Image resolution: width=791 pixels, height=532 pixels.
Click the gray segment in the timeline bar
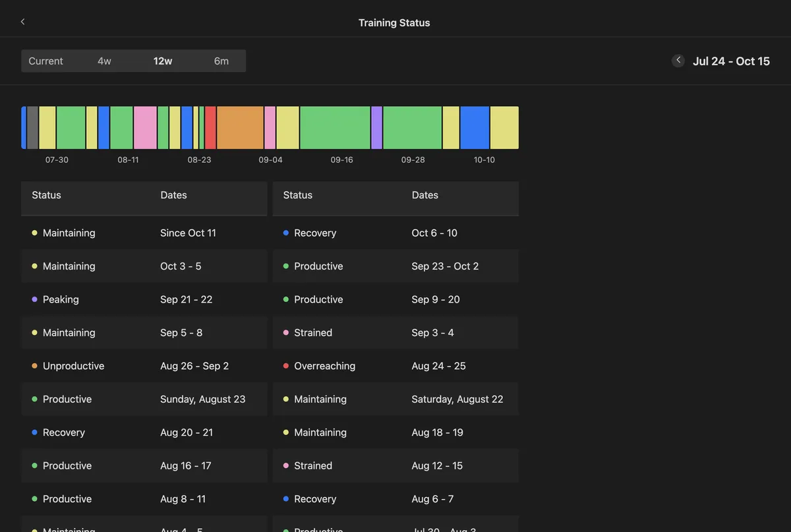pyautogui.click(x=32, y=127)
